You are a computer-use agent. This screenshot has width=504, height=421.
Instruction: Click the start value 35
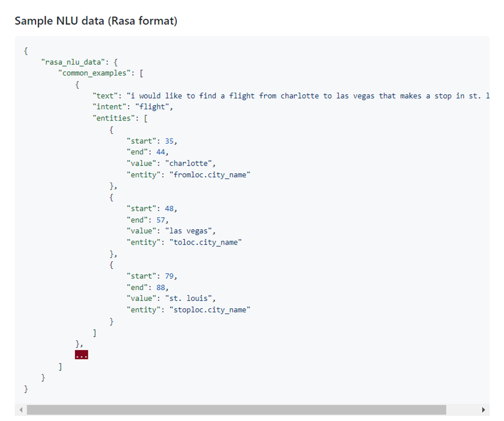[169, 141]
